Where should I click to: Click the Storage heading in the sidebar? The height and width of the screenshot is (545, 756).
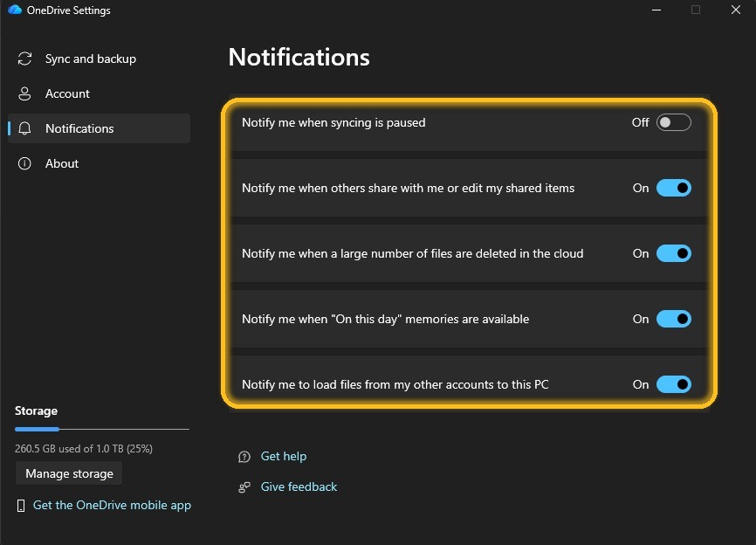36,410
